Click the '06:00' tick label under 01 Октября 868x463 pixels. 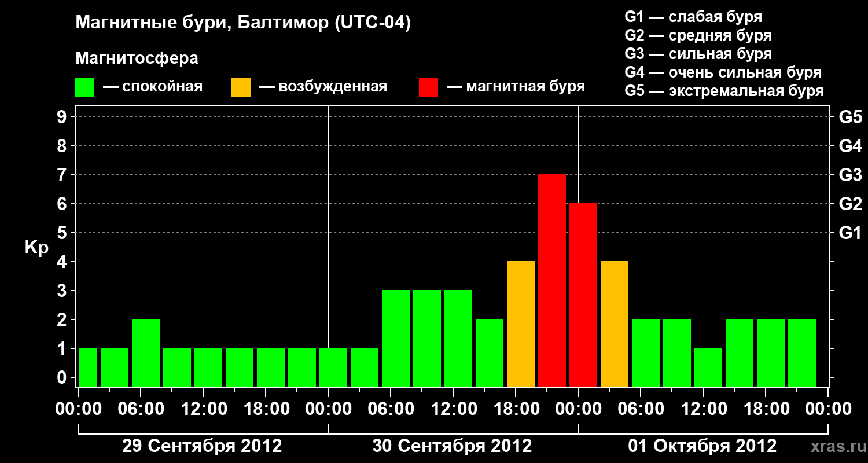tap(641, 409)
